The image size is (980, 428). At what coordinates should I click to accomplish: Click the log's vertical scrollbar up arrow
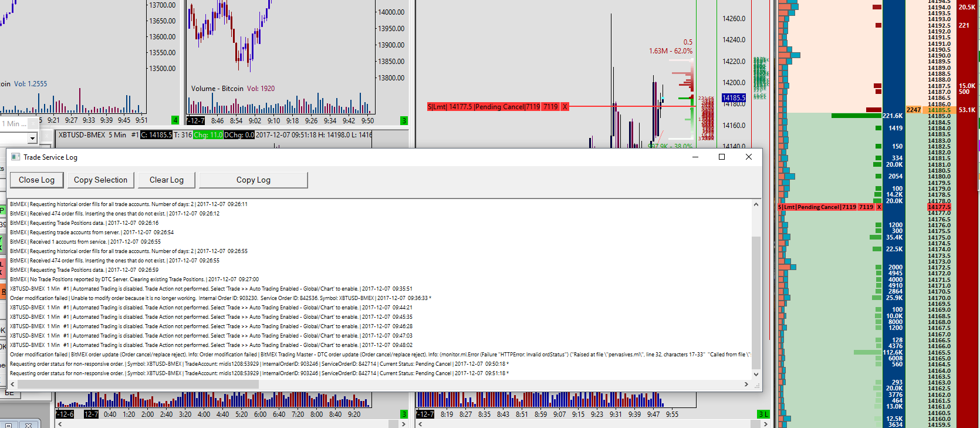[756, 204]
